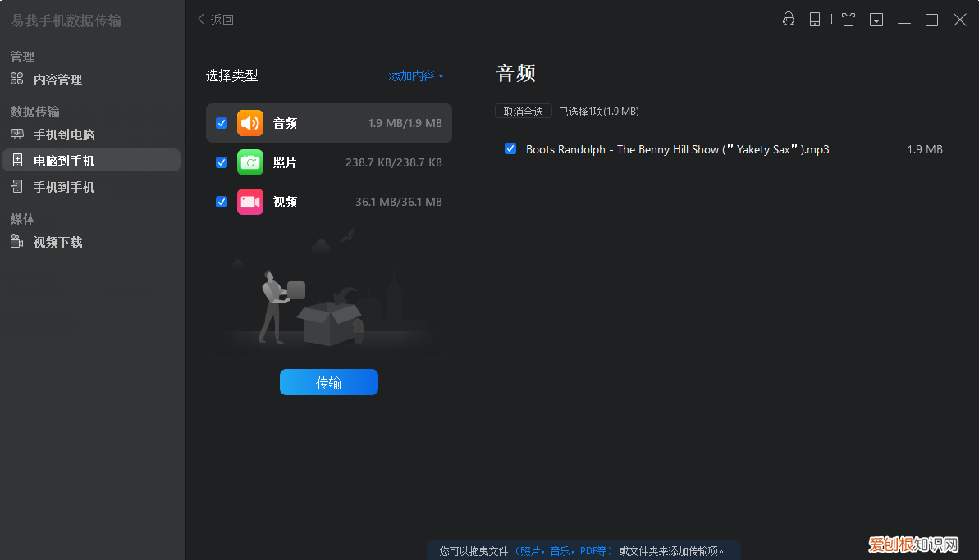Uncheck the 音频 category checkbox
This screenshot has width=979, height=560.
click(221, 122)
